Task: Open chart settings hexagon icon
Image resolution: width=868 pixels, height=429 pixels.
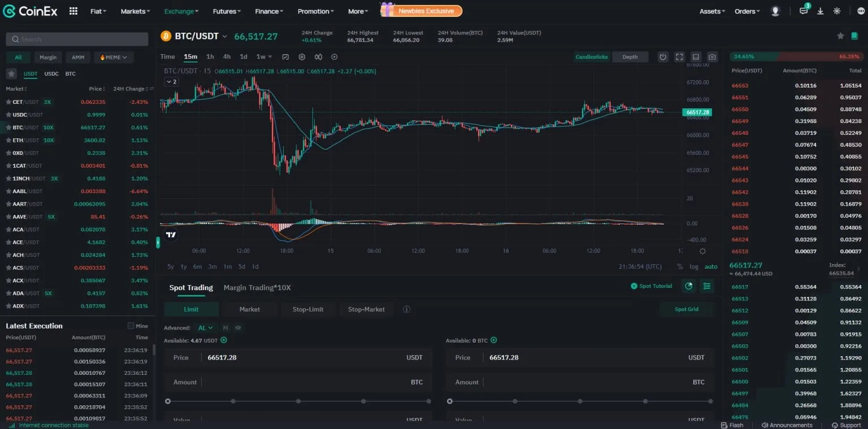Action: 302,56
